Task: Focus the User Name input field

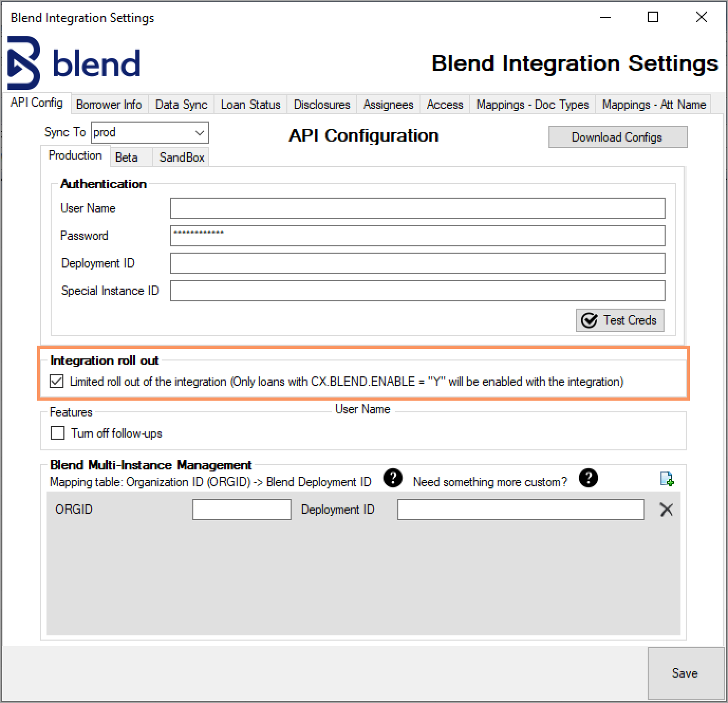Action: point(417,208)
